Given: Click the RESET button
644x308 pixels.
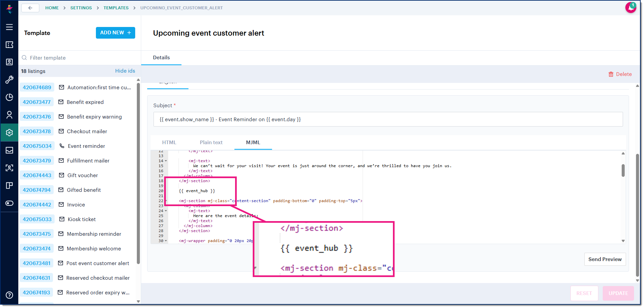Looking at the screenshot, I should (584, 293).
